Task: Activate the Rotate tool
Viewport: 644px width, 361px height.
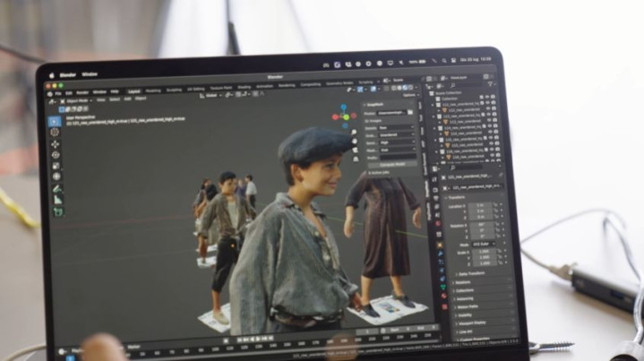Action: (56, 155)
